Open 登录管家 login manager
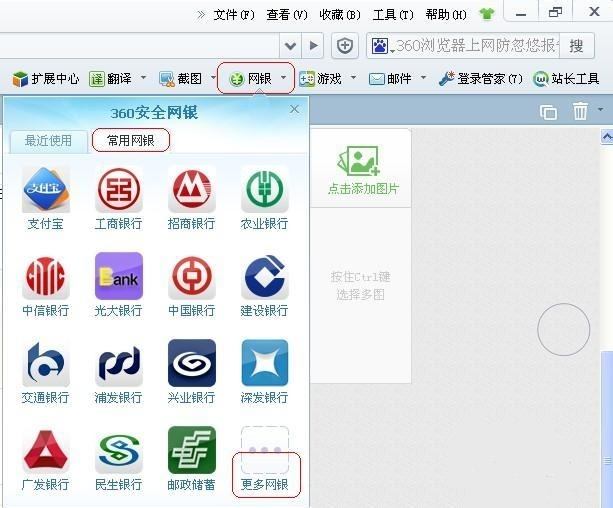 coord(480,79)
